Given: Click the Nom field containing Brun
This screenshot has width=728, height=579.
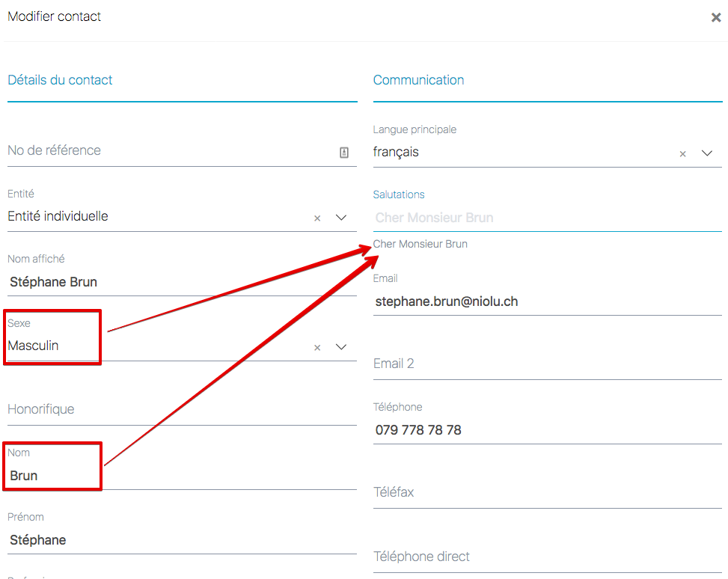Looking at the screenshot, I should pyautogui.click(x=180, y=476).
